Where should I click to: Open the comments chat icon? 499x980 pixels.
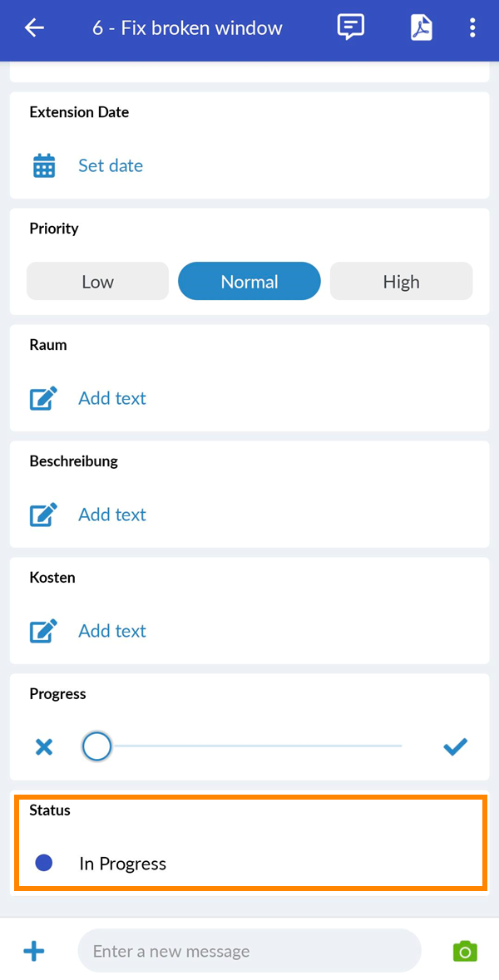coord(351,27)
